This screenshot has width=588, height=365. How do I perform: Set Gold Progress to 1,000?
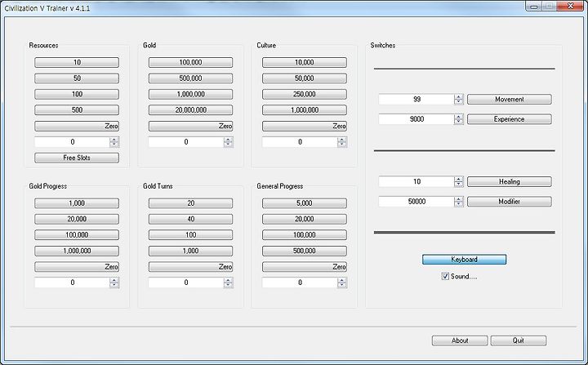pyautogui.click(x=77, y=203)
